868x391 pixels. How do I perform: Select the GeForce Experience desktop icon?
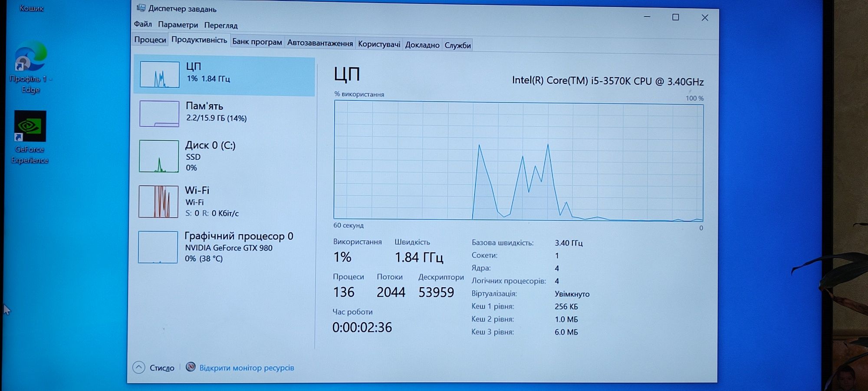tap(30, 137)
